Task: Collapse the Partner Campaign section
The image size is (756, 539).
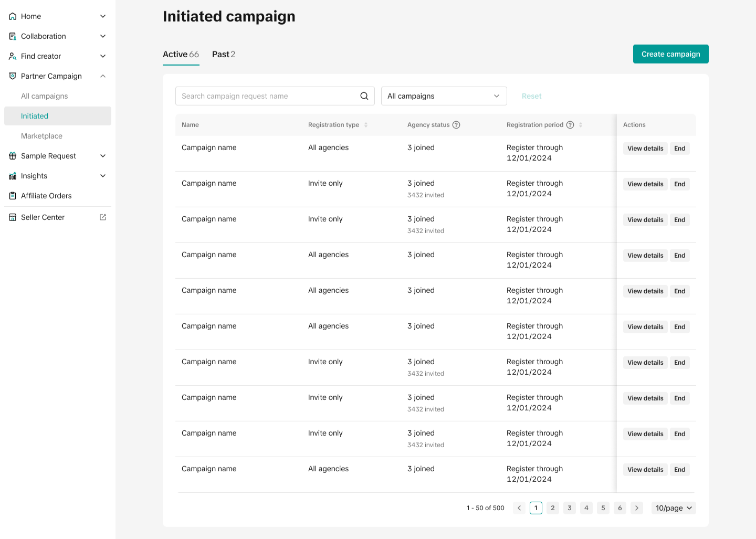Action: [103, 76]
